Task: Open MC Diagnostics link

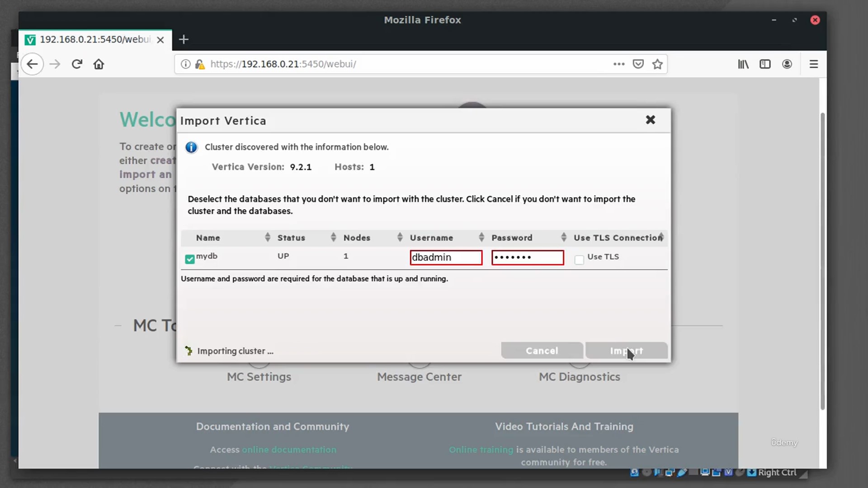Action: pos(579,377)
